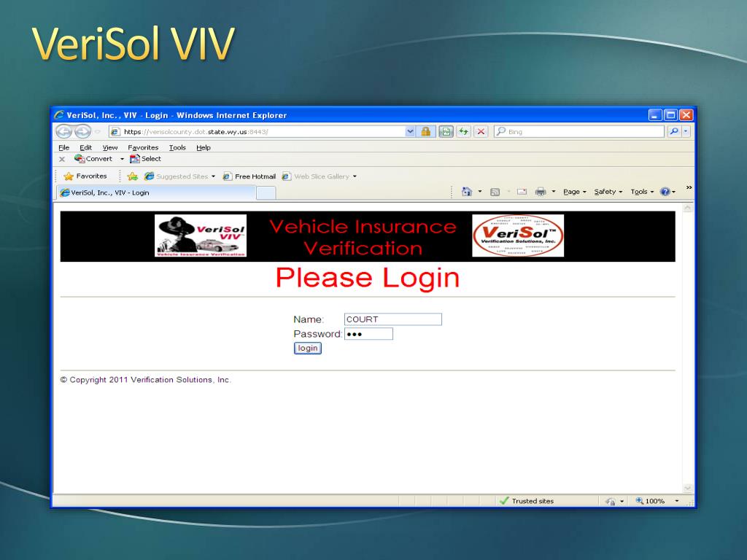Open the Edit menu

tap(86, 147)
